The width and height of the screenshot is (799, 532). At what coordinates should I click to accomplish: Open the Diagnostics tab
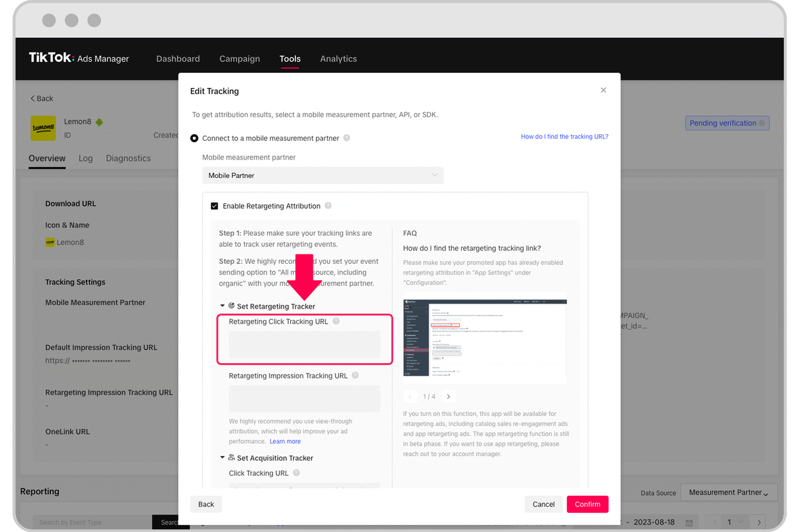129,158
